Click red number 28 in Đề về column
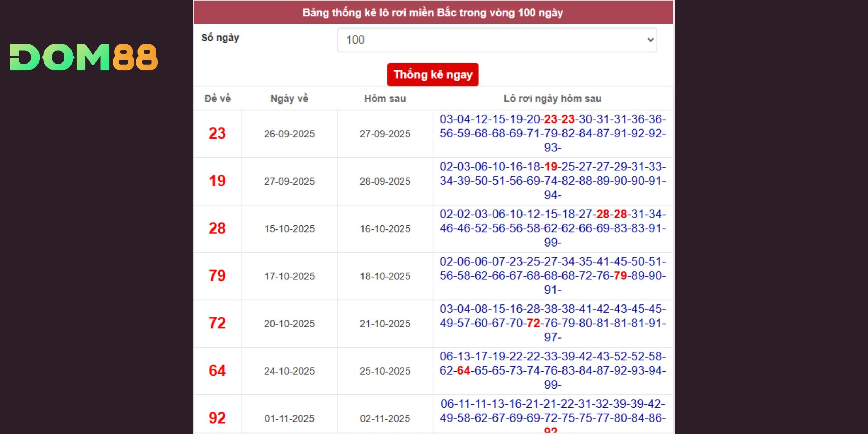868x434 pixels. [217, 228]
